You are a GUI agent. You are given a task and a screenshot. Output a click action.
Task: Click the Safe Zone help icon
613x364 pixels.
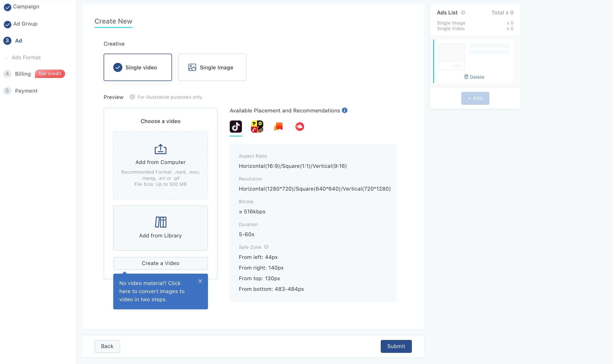click(266, 247)
